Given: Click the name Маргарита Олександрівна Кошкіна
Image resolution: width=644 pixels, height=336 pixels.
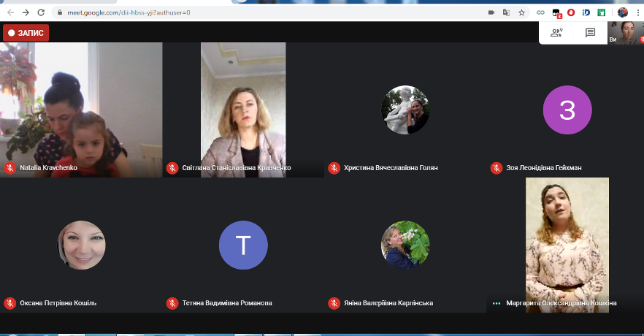Looking at the screenshot, I should 561,303.
